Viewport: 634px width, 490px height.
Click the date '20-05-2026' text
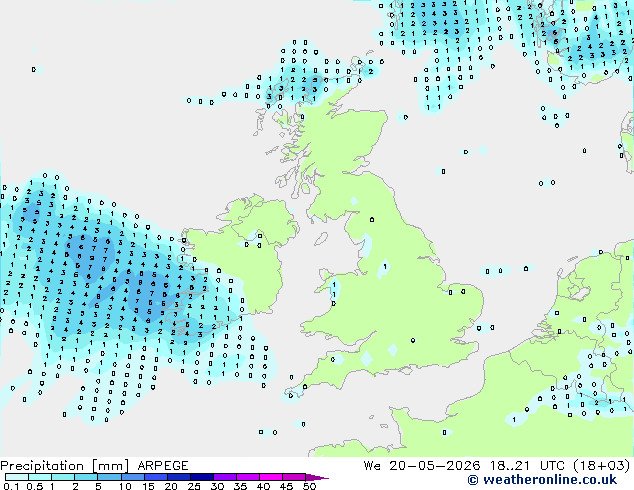click(x=434, y=466)
